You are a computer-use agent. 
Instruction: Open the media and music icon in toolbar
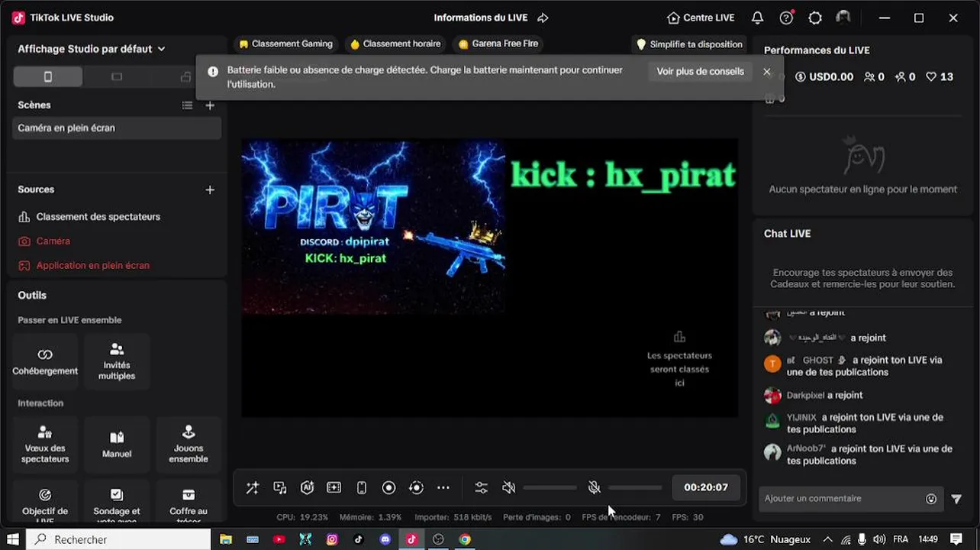coord(280,487)
